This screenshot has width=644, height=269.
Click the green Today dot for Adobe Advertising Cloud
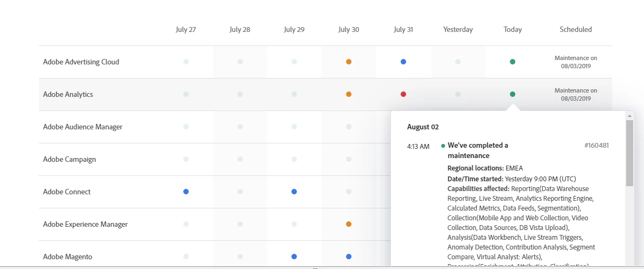click(513, 62)
